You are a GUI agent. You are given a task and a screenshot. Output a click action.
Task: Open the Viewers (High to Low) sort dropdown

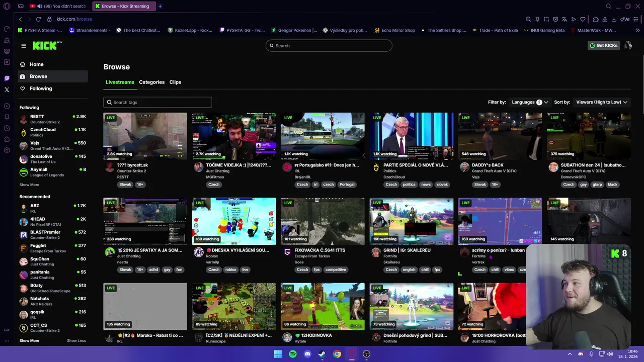602,102
